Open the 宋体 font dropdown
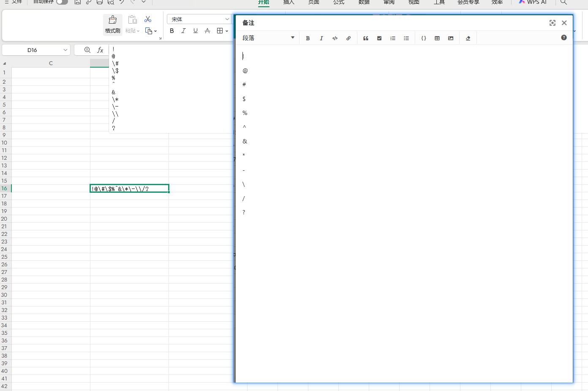Screen dimensions: 588x391 click(227, 19)
